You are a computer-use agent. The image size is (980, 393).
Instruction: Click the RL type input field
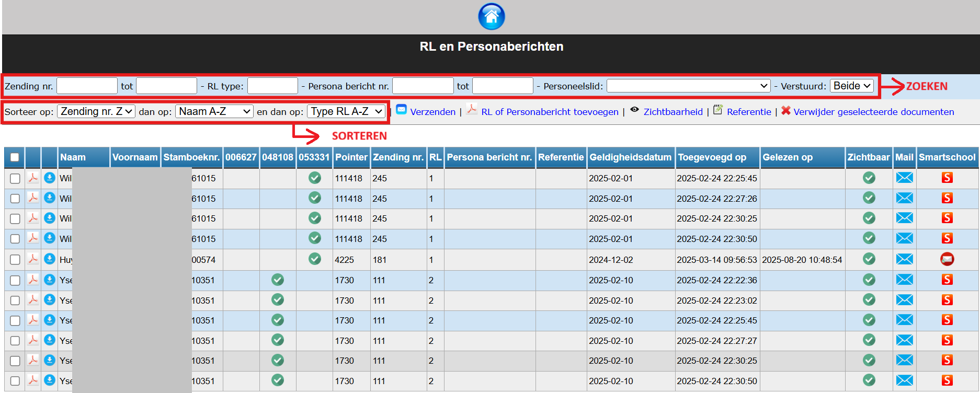click(272, 86)
